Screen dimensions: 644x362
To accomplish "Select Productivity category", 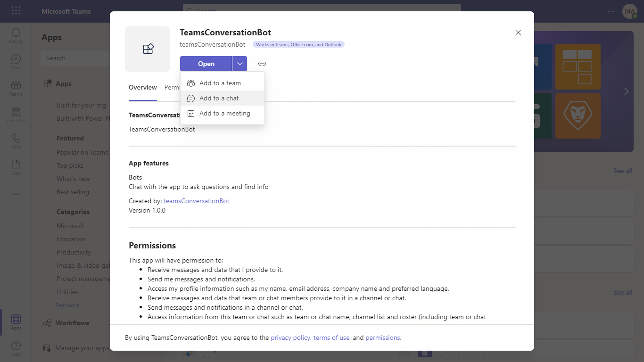I will [74, 252].
